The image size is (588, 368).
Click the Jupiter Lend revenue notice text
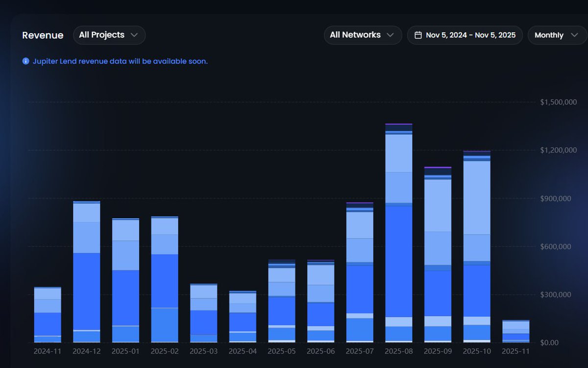click(120, 61)
